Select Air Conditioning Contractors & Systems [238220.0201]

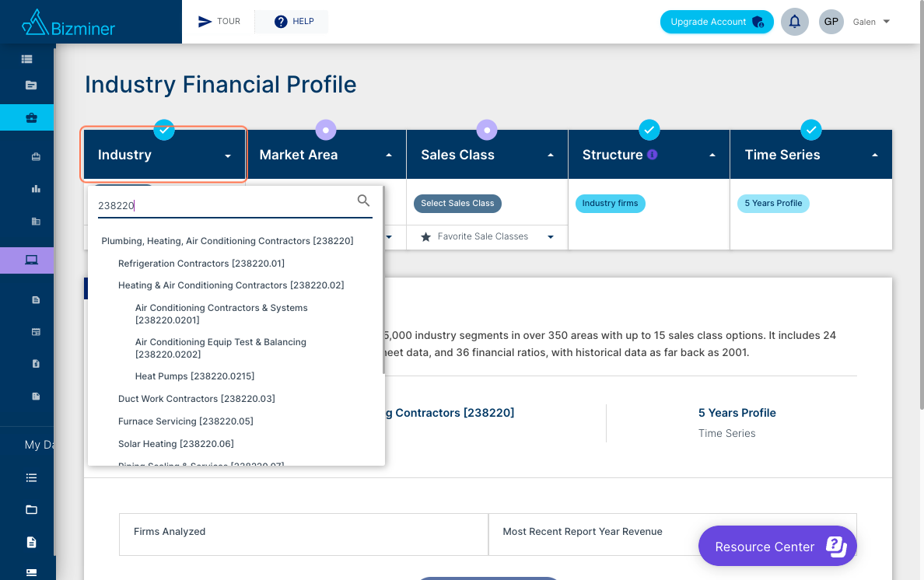tap(221, 314)
